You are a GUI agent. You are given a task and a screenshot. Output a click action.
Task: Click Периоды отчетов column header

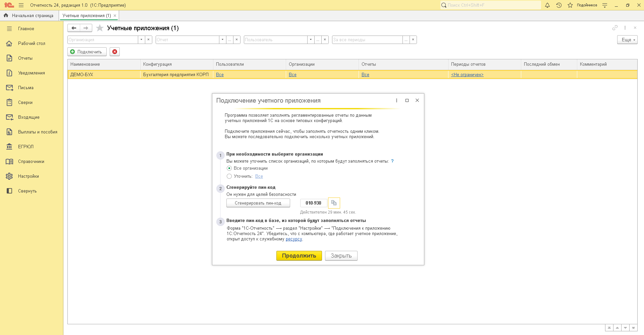click(x=485, y=64)
